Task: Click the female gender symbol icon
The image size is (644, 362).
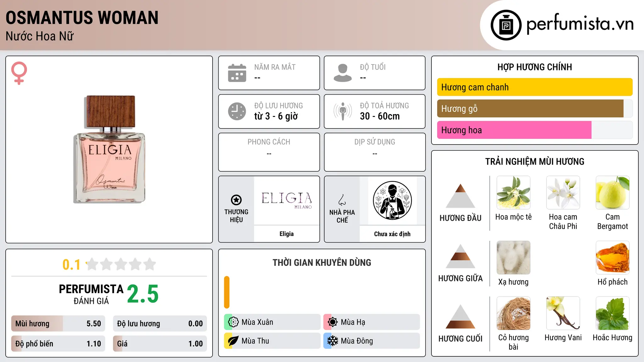Action: pyautogui.click(x=19, y=73)
